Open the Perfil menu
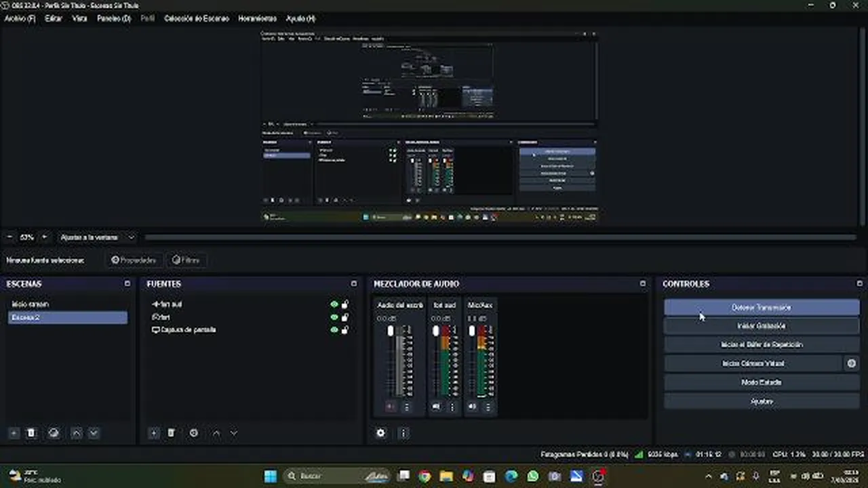Viewport: 868px width, 488px height. (148, 18)
